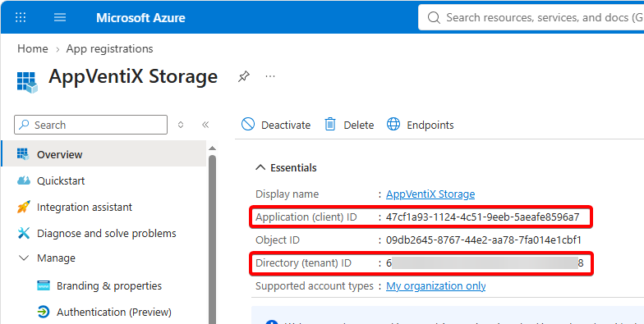
Task: Open the more options ellipsis beside title
Action: coord(269,76)
